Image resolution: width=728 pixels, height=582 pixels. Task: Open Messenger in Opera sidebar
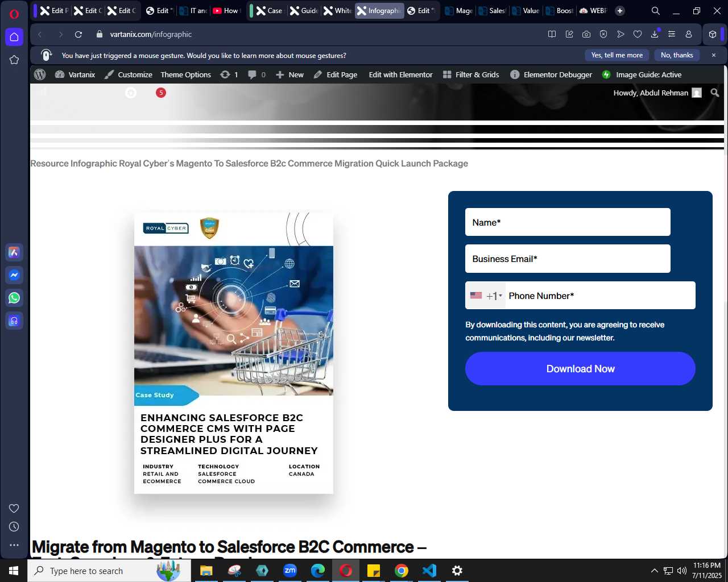coord(14,275)
